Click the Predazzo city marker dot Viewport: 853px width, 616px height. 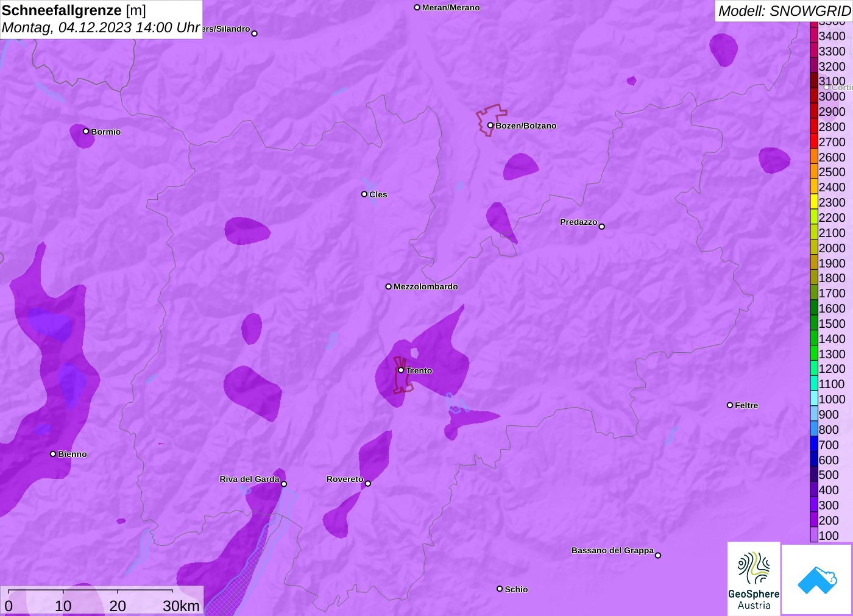tap(602, 227)
